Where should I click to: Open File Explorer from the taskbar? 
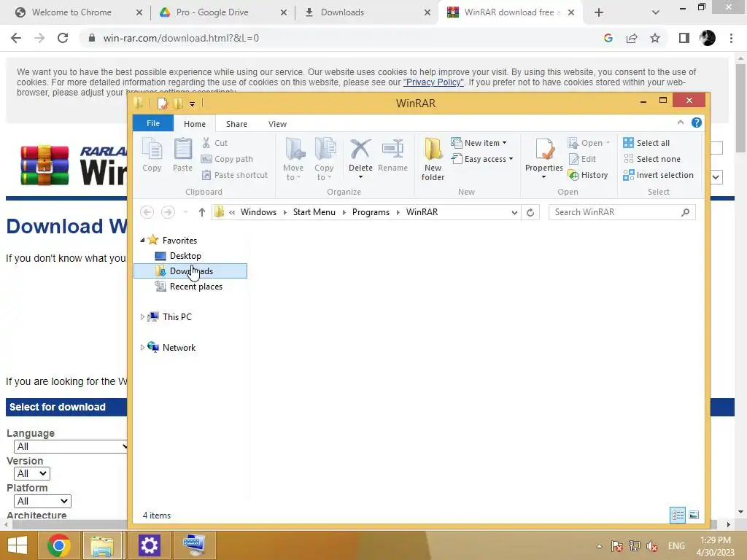[102, 545]
